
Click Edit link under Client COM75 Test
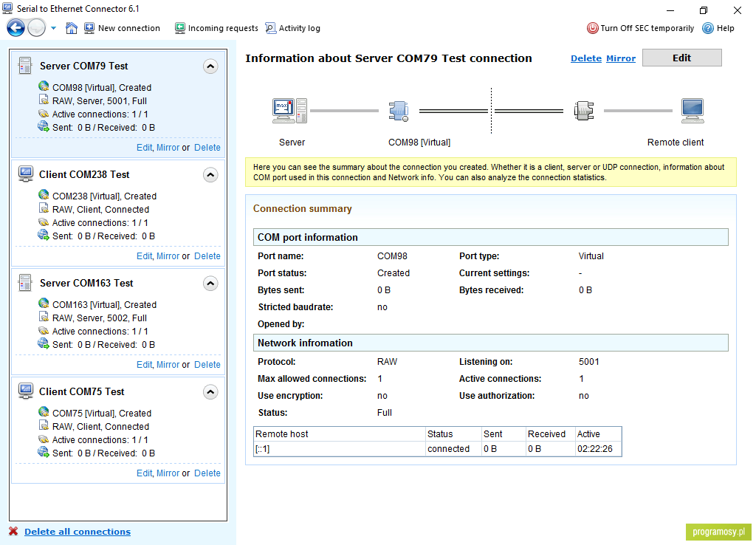click(x=144, y=473)
